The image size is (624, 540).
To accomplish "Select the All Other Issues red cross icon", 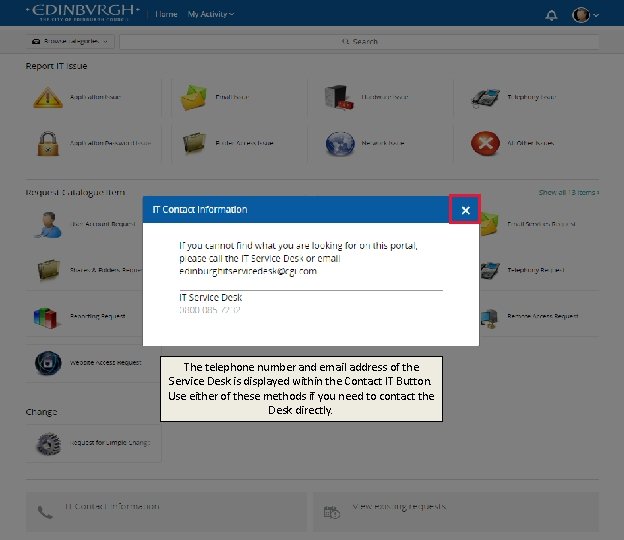I will (x=485, y=143).
